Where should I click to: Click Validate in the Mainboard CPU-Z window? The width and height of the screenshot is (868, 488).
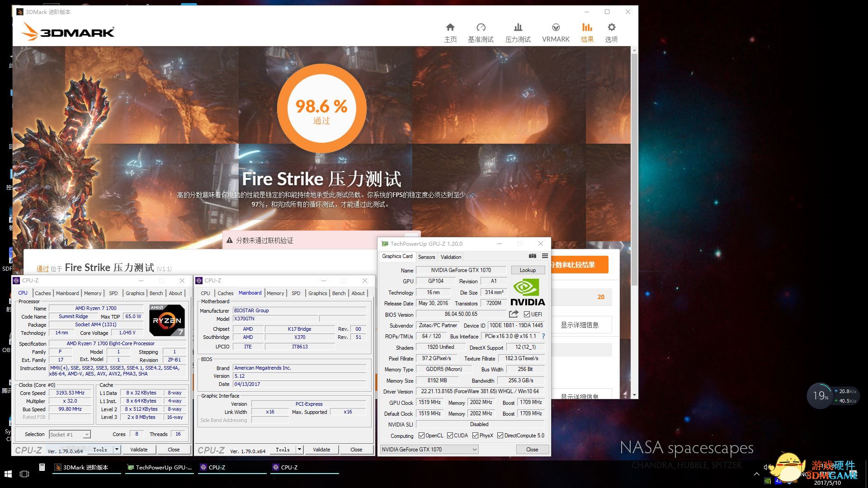[321, 450]
